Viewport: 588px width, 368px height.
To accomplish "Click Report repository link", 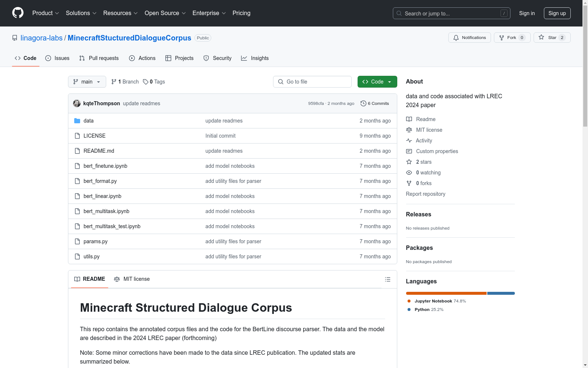I will (x=426, y=194).
